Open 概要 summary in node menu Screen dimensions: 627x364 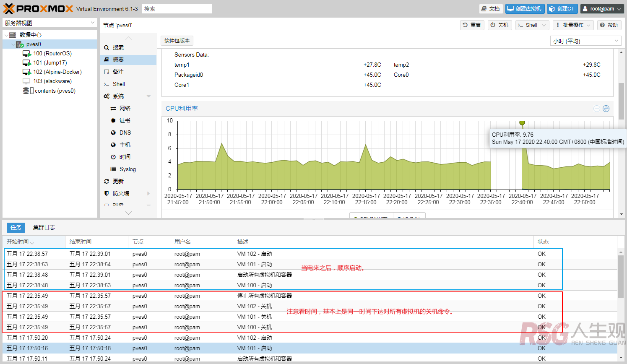[x=128, y=60]
